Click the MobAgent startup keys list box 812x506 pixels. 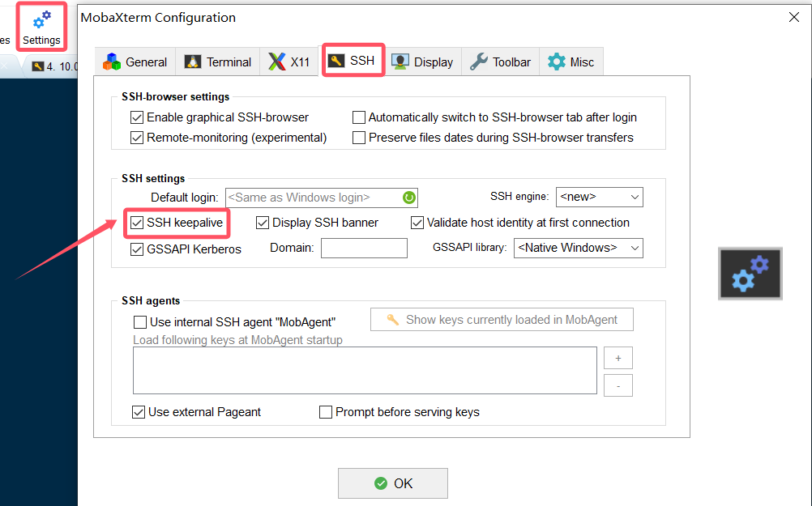[365, 371]
